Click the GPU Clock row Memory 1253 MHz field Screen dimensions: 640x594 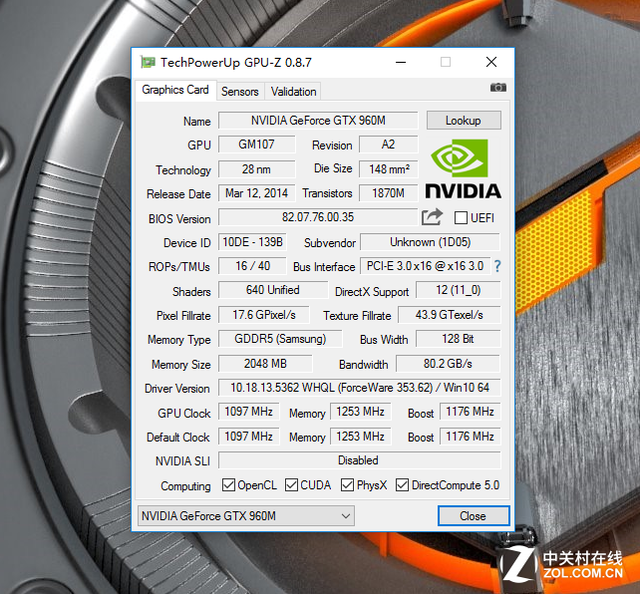pyautogui.click(x=360, y=412)
